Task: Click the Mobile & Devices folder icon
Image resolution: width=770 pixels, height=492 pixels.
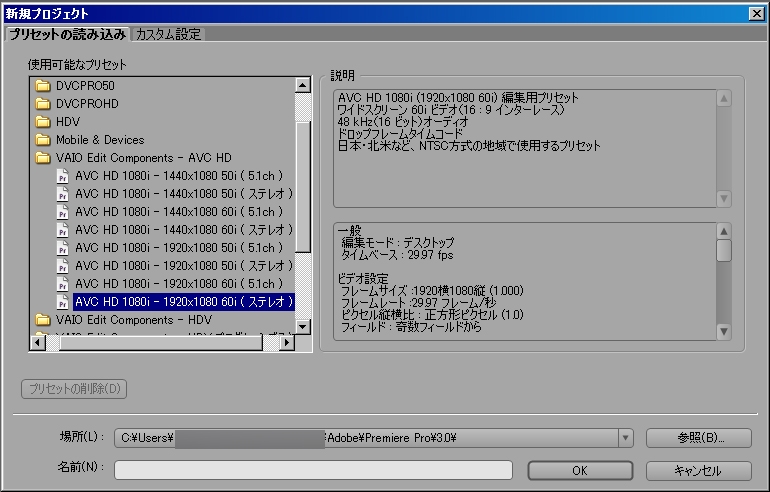Action: (43, 140)
